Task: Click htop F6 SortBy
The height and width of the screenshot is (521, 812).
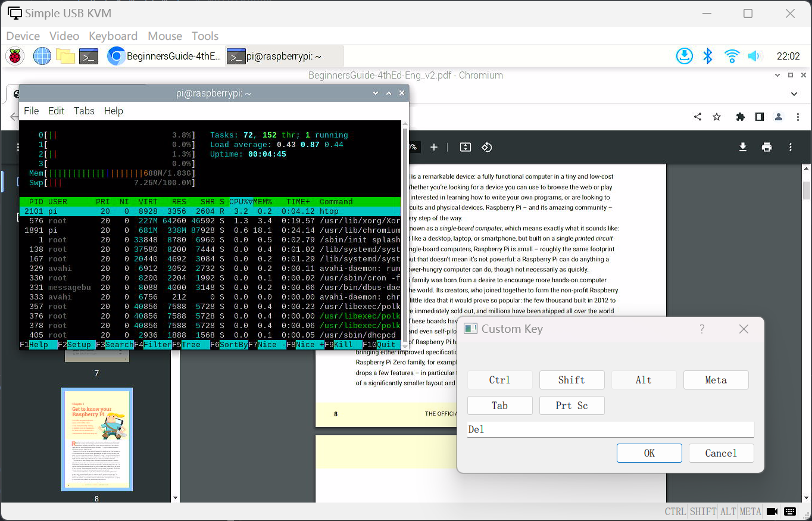Action: (x=229, y=345)
